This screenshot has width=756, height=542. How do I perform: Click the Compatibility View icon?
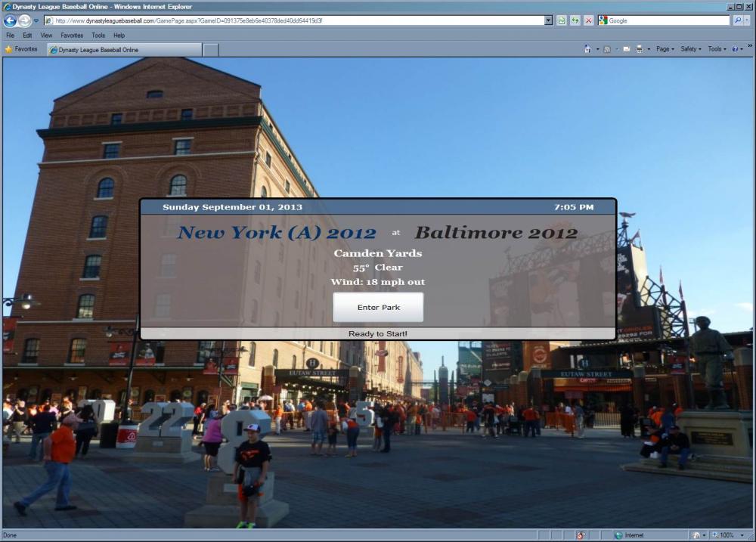coord(562,20)
